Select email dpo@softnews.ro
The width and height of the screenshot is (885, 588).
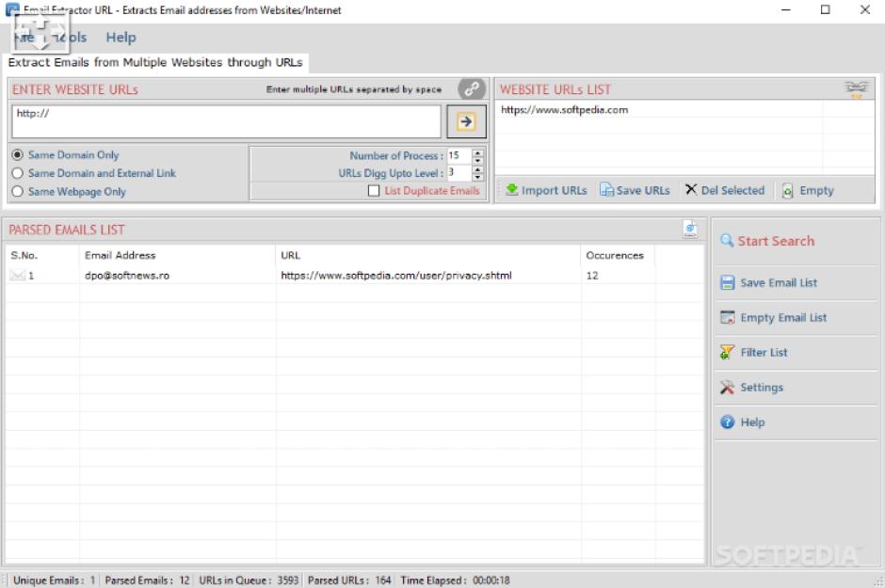click(x=127, y=276)
